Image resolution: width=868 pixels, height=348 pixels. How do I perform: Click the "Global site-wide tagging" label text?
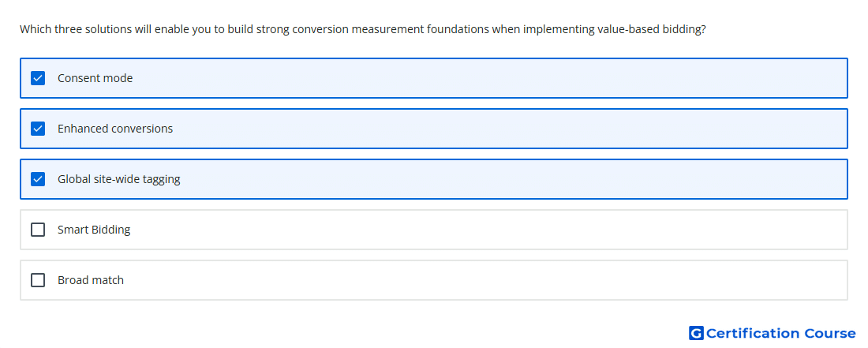point(119,179)
